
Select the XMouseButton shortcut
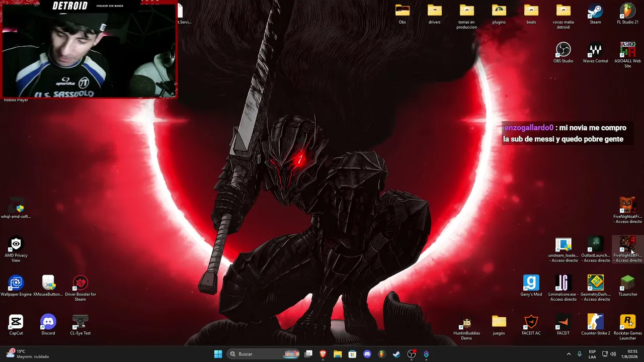click(x=48, y=286)
